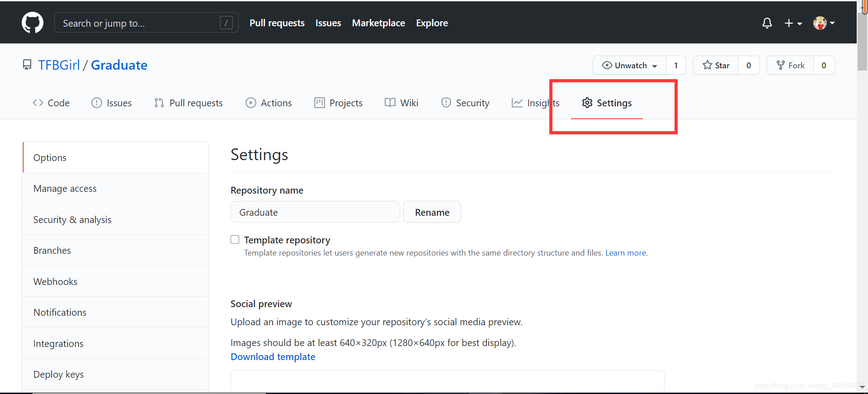The width and height of the screenshot is (868, 394).
Task: Click the slash shortcut icon in search
Action: coord(226,23)
